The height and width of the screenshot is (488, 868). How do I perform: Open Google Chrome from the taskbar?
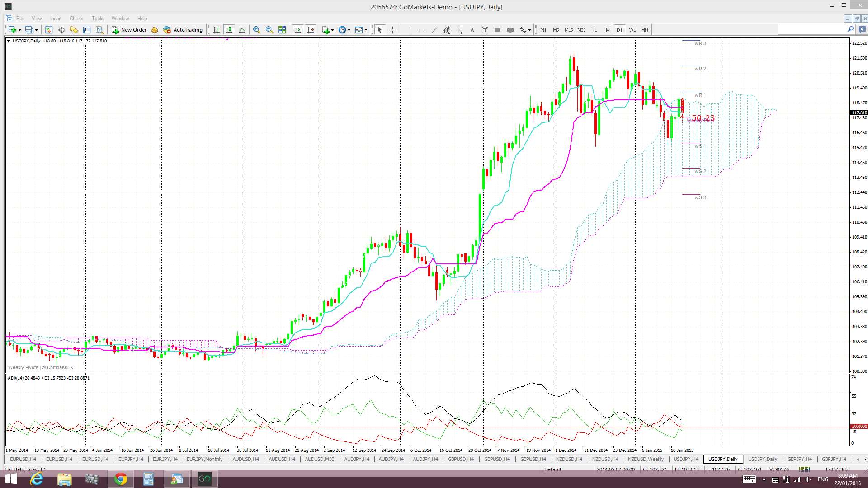[x=120, y=479]
